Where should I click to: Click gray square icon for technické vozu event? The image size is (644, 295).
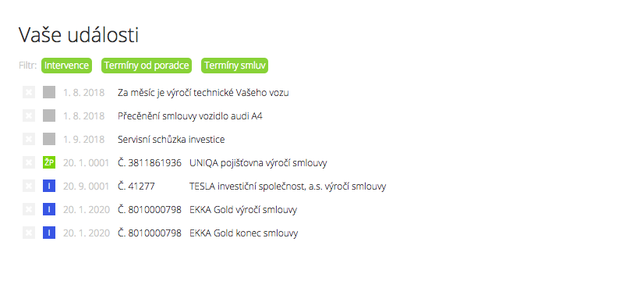[x=49, y=92]
